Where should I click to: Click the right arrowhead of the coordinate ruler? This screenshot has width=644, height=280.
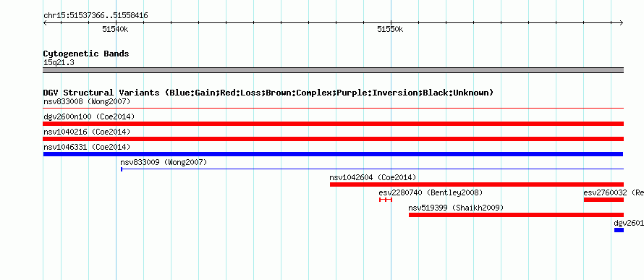click(x=622, y=22)
